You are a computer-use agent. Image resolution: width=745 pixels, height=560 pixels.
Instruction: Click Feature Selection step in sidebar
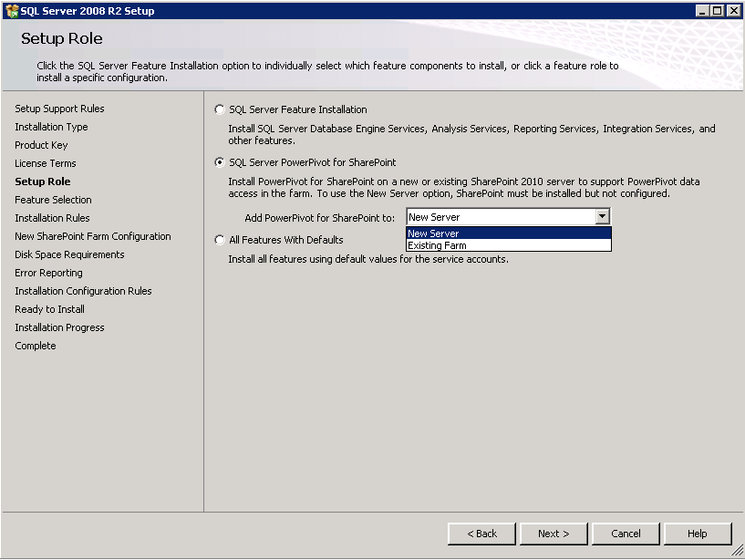pos(53,200)
